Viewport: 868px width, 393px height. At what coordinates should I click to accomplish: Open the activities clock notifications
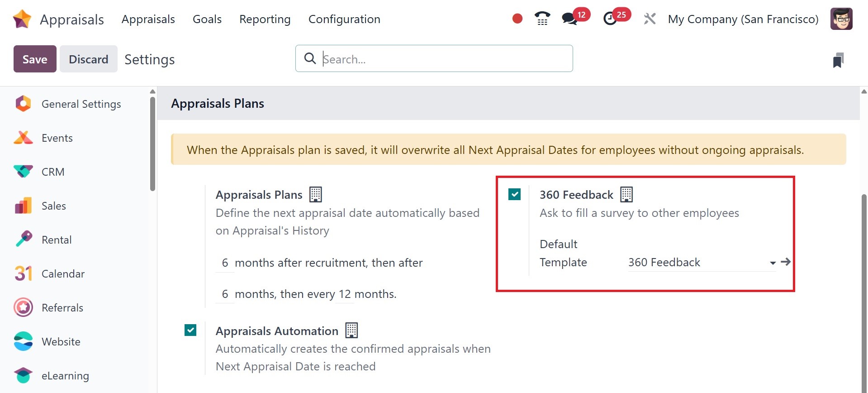coord(610,19)
